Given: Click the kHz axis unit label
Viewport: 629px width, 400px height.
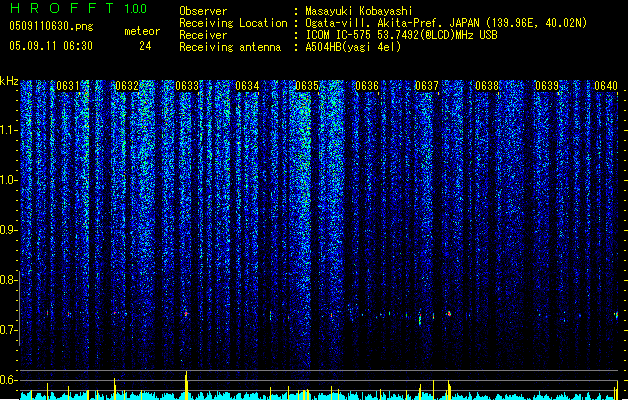Looking at the screenshot, I should (x=9, y=81).
